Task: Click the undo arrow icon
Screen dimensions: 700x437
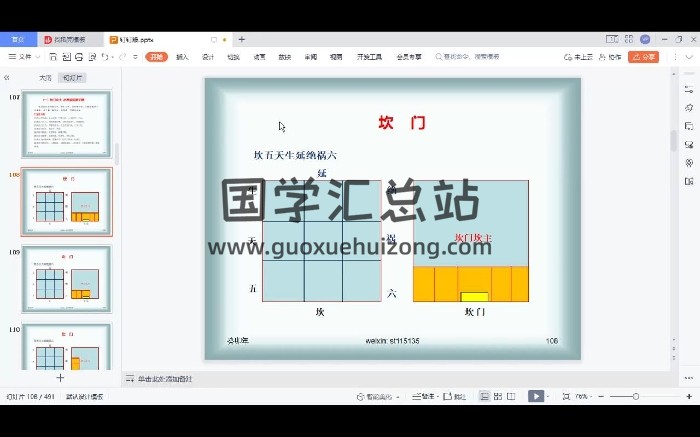Action: click(x=104, y=57)
